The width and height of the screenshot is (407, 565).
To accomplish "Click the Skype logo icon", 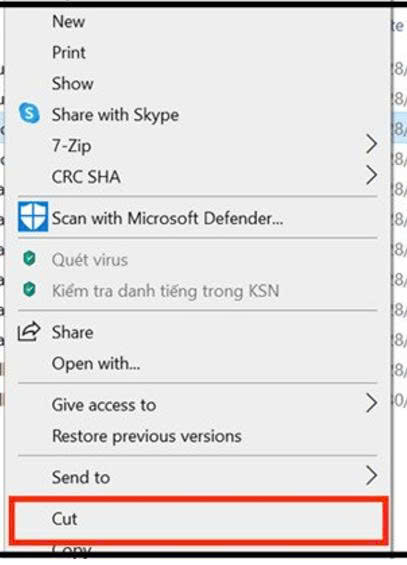I will click(29, 114).
